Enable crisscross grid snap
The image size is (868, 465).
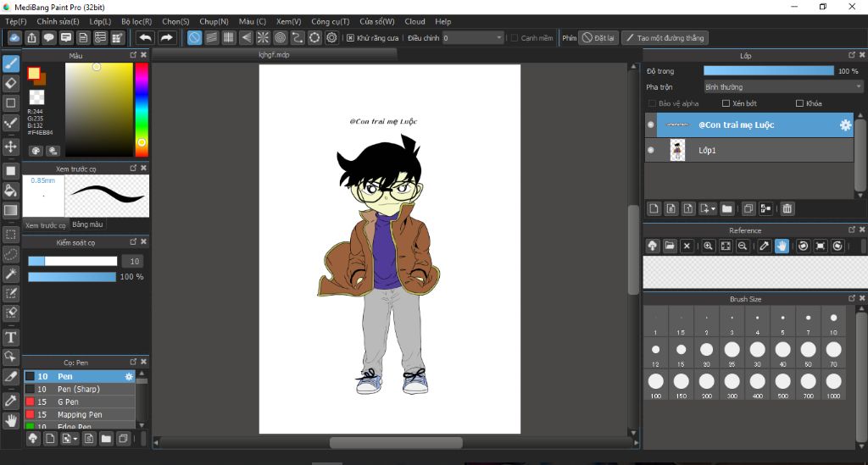[229, 37]
